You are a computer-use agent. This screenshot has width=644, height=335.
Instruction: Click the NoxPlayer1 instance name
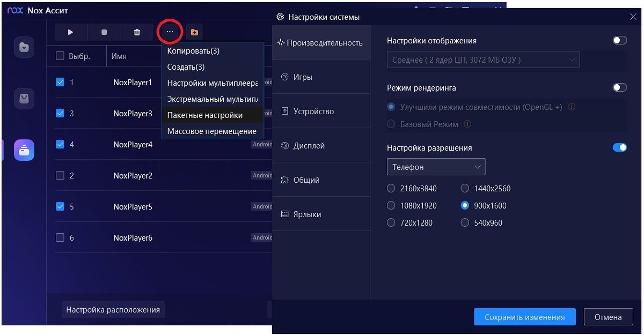pyautogui.click(x=133, y=83)
